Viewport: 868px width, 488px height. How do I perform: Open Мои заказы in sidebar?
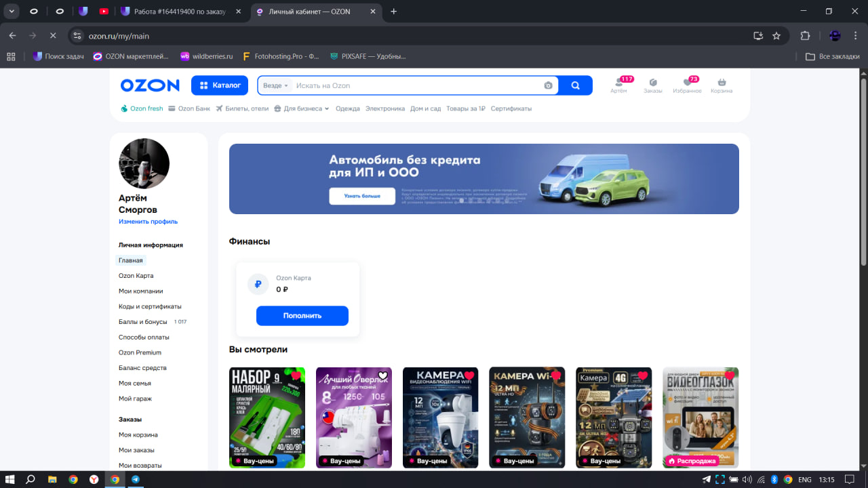(x=136, y=450)
